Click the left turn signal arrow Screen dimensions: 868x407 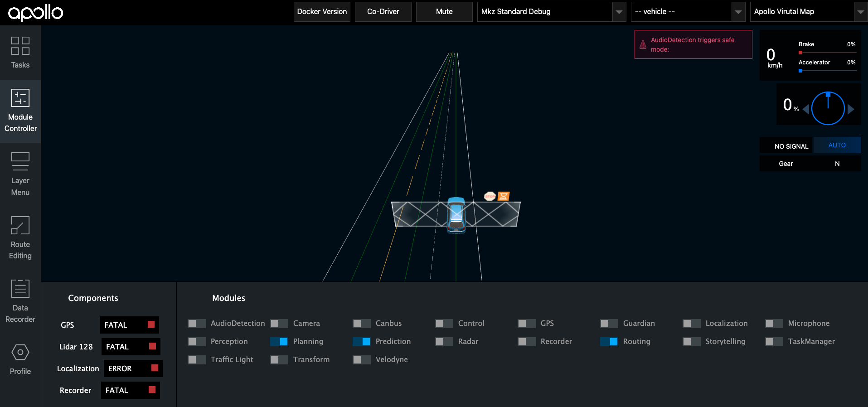click(805, 109)
